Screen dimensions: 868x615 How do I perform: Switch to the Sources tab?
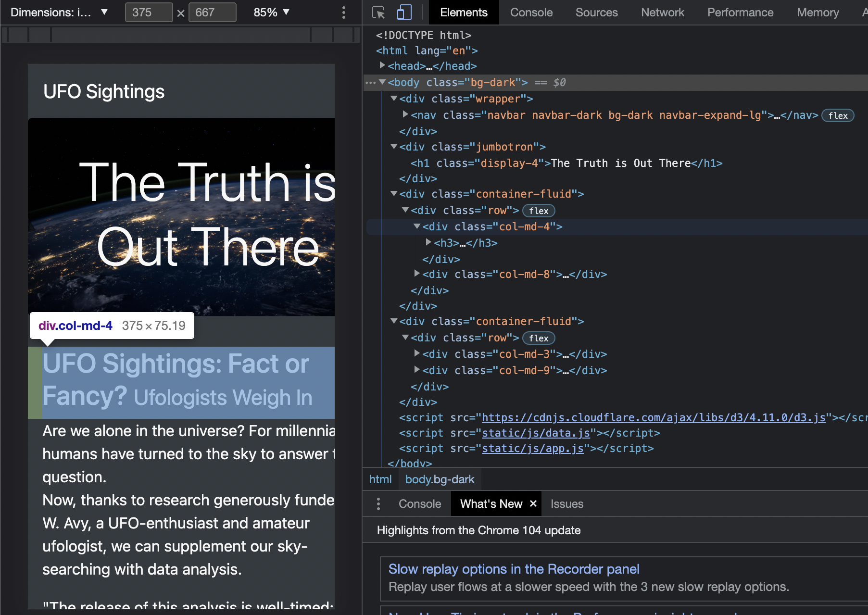596,13
